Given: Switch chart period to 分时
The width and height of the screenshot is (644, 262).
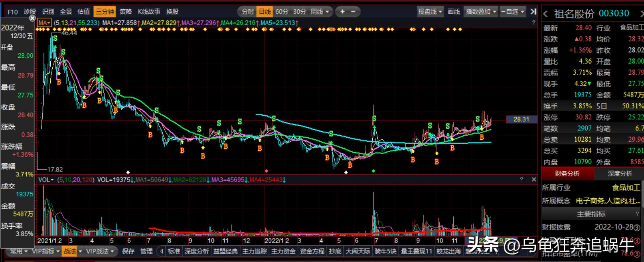Looking at the screenshot, I should pos(247,12).
